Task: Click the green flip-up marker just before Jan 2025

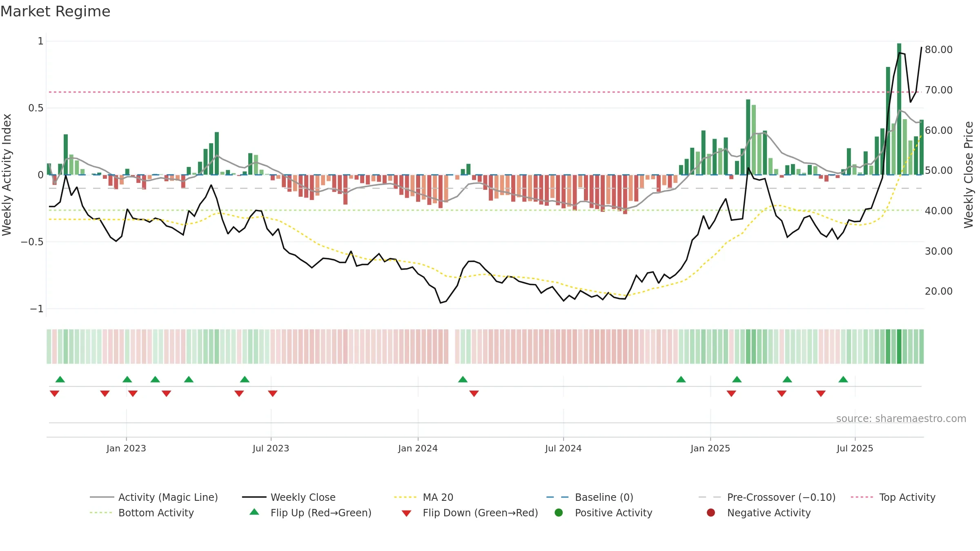Action: pyautogui.click(x=681, y=380)
